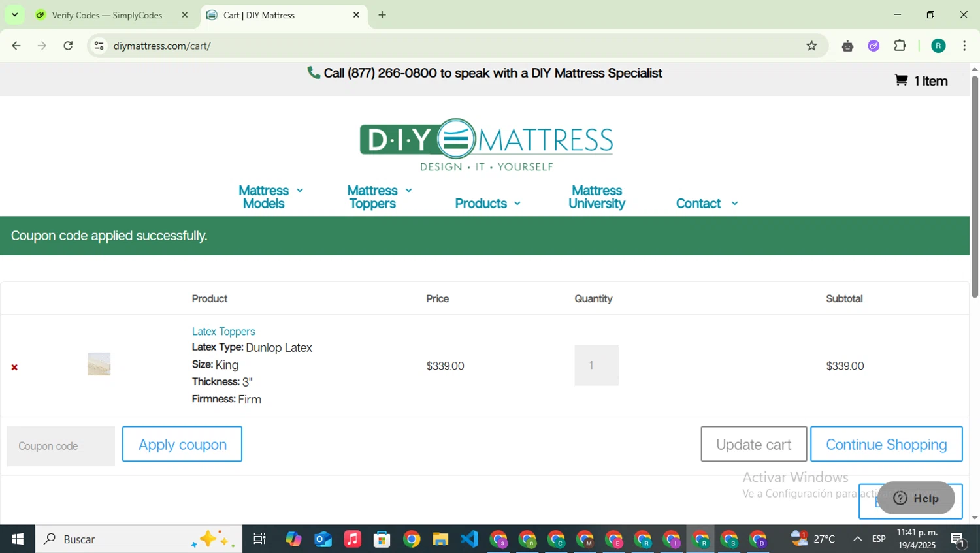Open the purple round extension icon
The width and height of the screenshot is (980, 553).
pyautogui.click(x=874, y=46)
